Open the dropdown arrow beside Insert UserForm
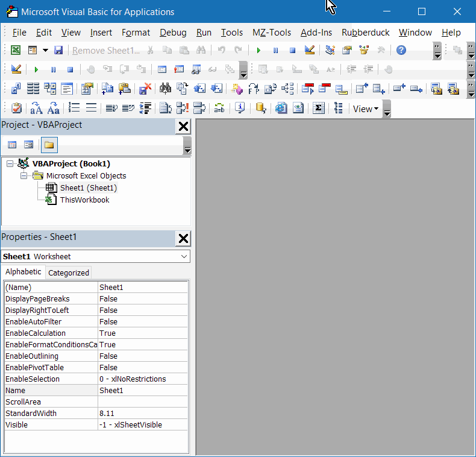The image size is (476, 457). point(45,50)
